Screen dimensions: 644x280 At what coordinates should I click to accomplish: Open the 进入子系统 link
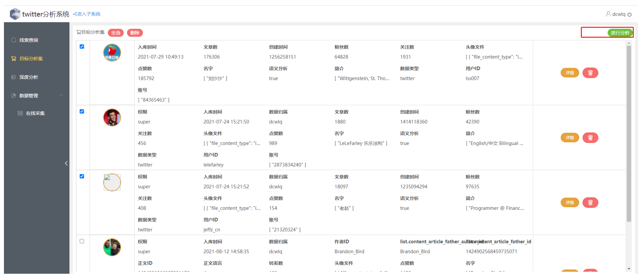(87, 14)
